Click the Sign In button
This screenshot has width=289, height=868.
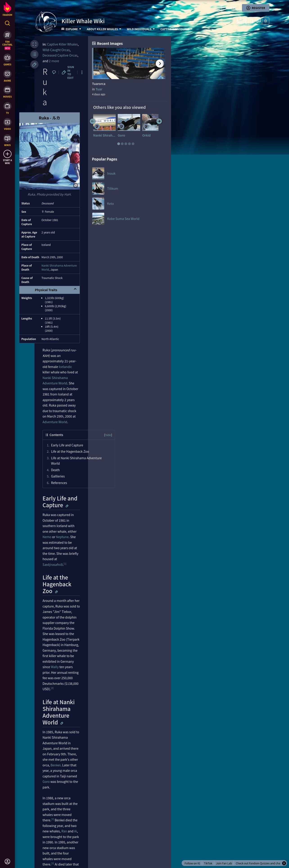(230, 8)
